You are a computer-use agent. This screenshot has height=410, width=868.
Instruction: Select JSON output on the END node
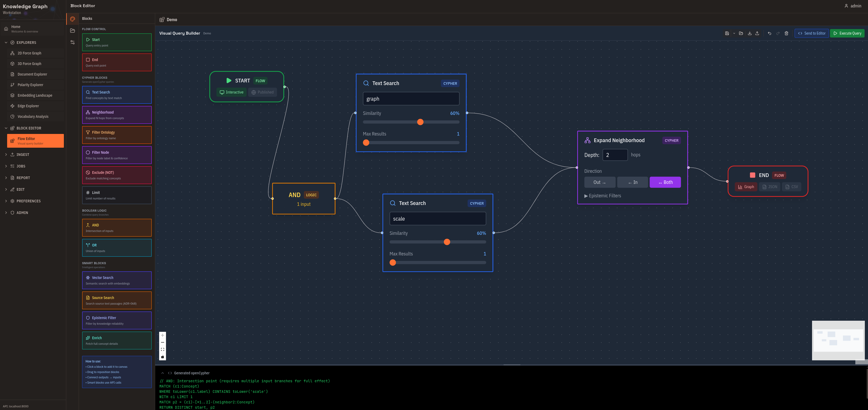(x=769, y=187)
